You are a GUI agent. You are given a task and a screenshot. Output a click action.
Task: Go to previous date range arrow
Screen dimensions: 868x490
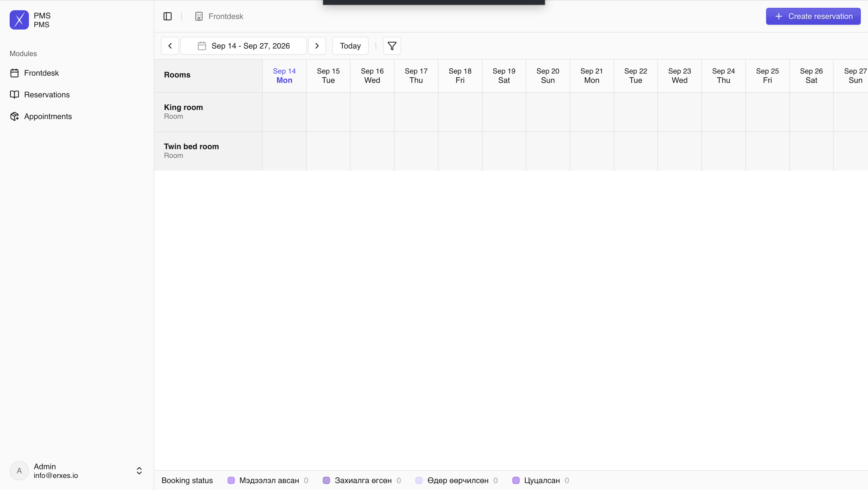click(x=170, y=46)
